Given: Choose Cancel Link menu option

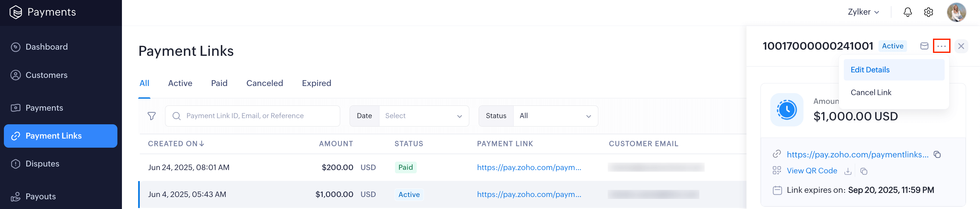Looking at the screenshot, I should pyautogui.click(x=871, y=92).
